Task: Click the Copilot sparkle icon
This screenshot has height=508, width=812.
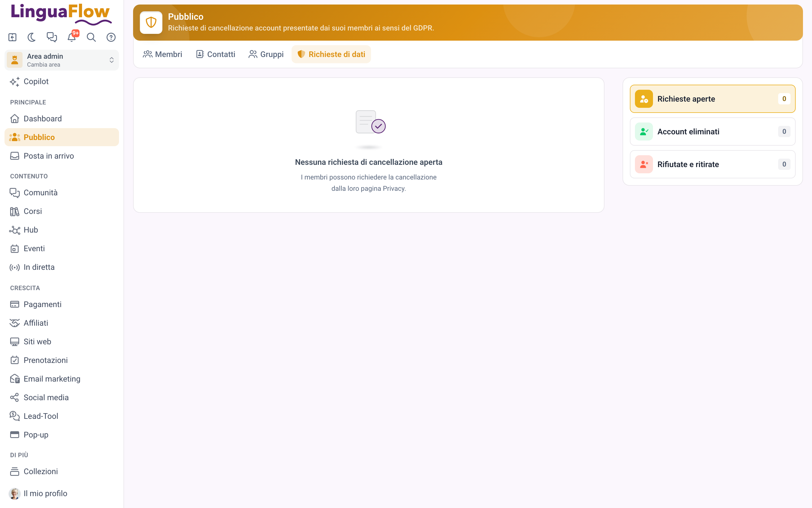Action: [x=14, y=82]
